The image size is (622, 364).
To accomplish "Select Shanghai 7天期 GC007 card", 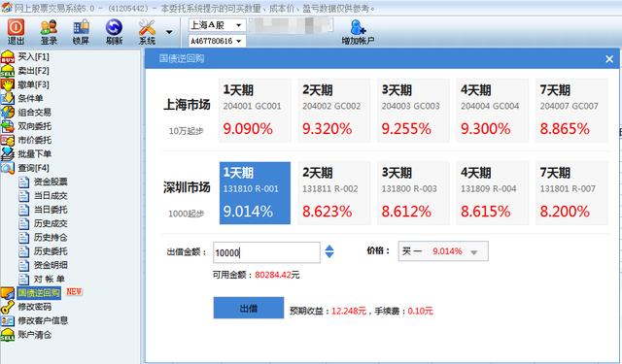I will 571,110.
